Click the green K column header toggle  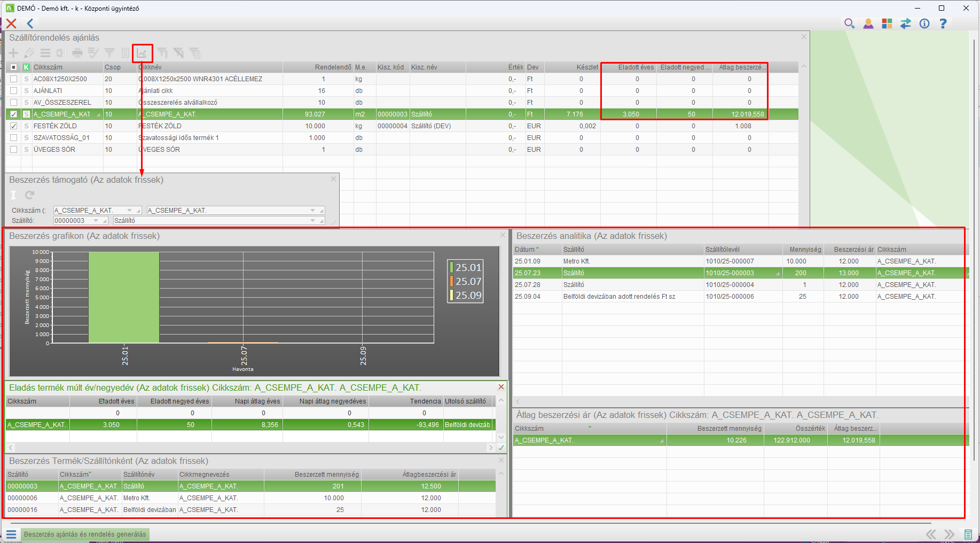pos(26,67)
